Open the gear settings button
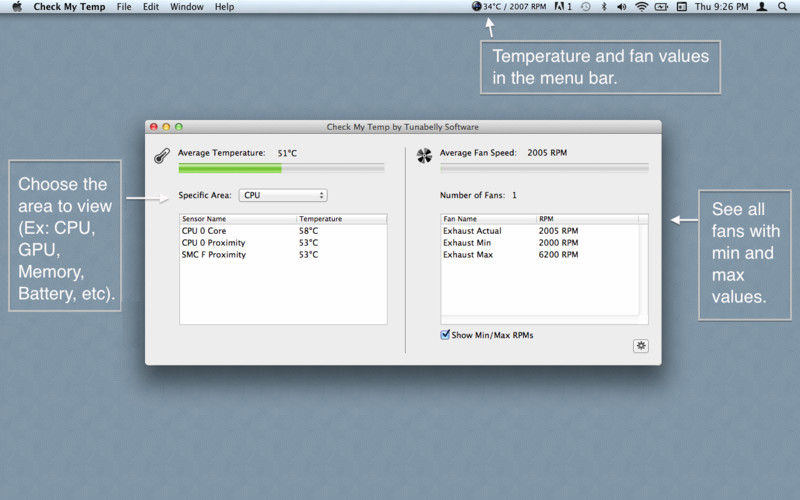Screen dimensions: 800x500 click(x=640, y=346)
